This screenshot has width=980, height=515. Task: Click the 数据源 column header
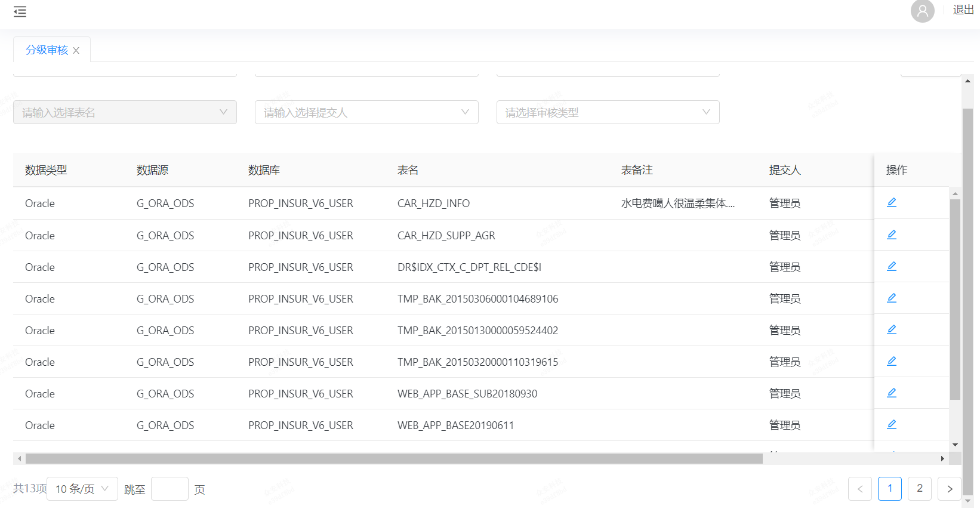click(152, 170)
